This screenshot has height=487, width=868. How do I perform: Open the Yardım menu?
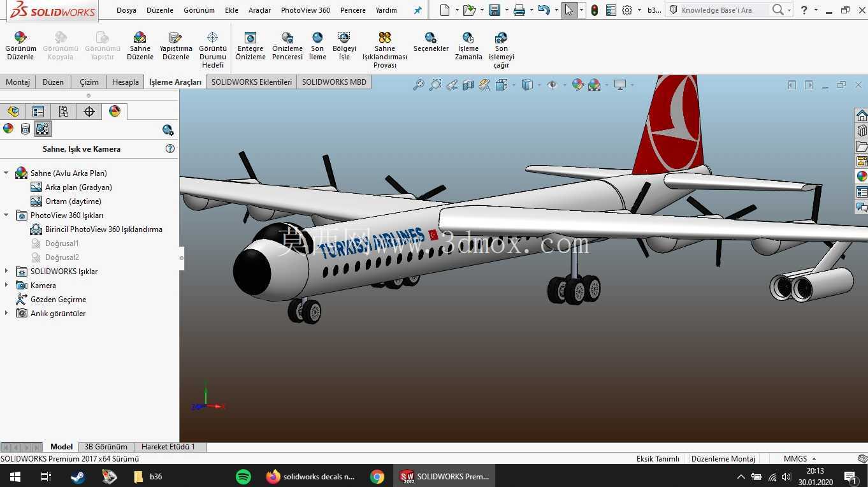click(386, 10)
